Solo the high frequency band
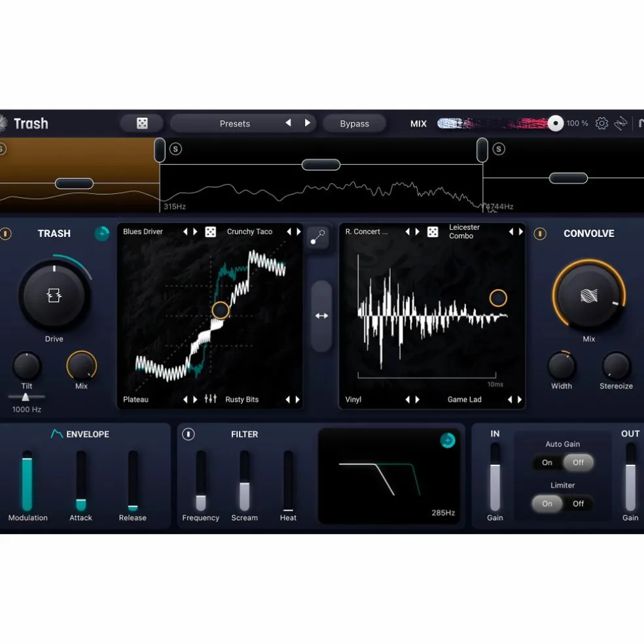The image size is (644, 644). point(499,149)
